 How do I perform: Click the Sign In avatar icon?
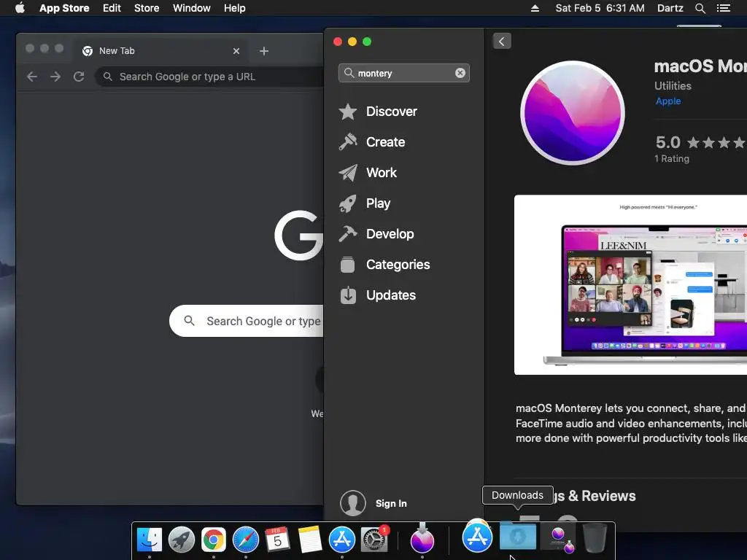pos(352,503)
